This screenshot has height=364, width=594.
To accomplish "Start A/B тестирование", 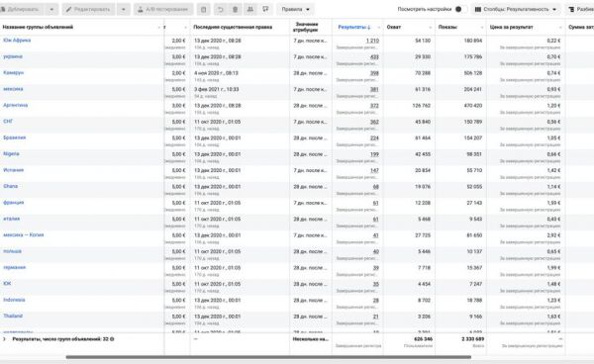I will tap(163, 9).
